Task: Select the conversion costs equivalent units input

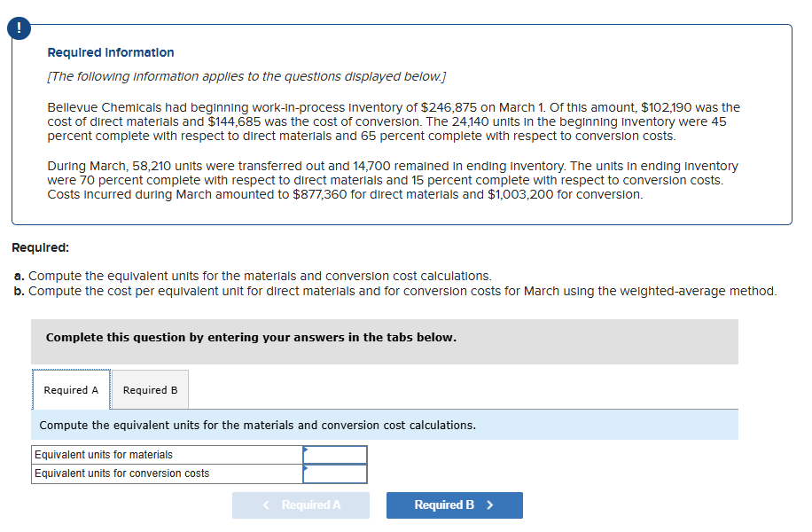Action: (335, 473)
